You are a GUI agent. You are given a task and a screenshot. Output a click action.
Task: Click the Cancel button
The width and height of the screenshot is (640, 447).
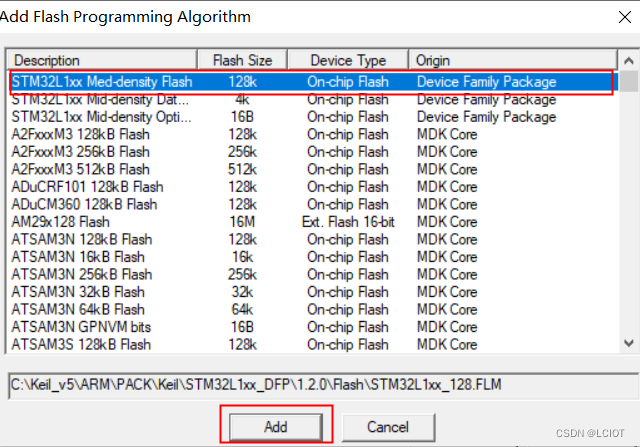click(x=388, y=427)
